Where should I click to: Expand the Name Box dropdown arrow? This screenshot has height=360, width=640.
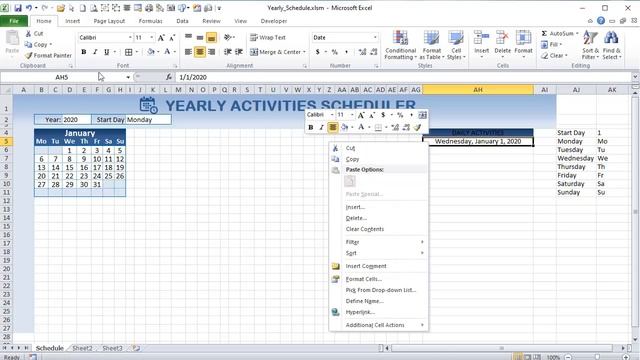tap(128, 77)
